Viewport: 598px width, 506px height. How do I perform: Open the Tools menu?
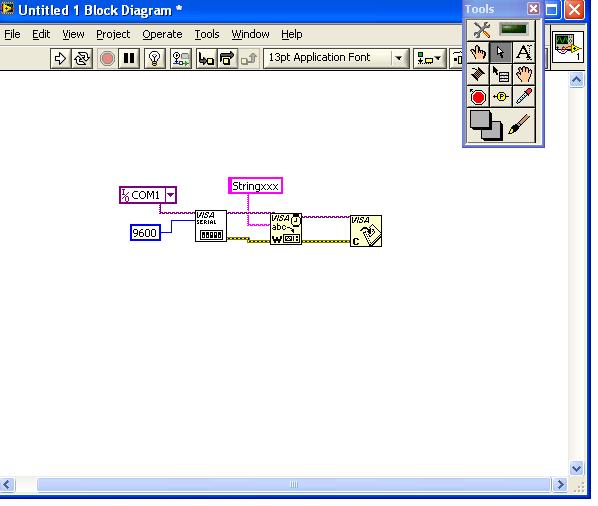pyautogui.click(x=207, y=34)
